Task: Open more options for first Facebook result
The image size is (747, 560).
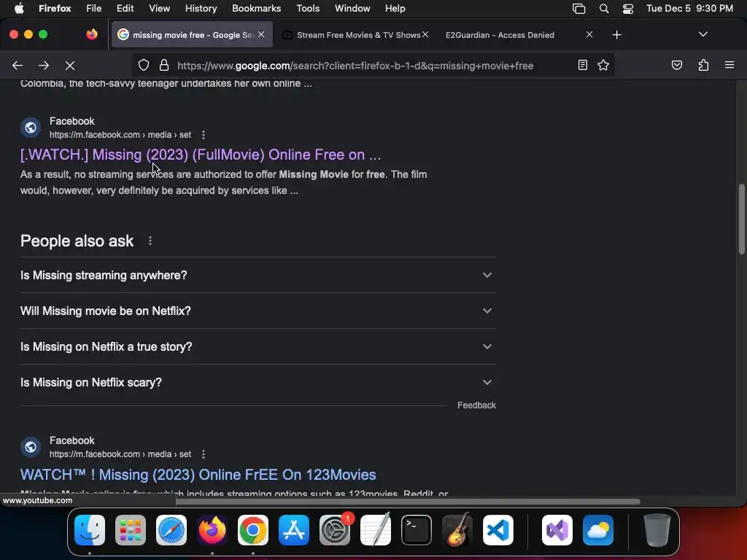Action: click(x=204, y=135)
